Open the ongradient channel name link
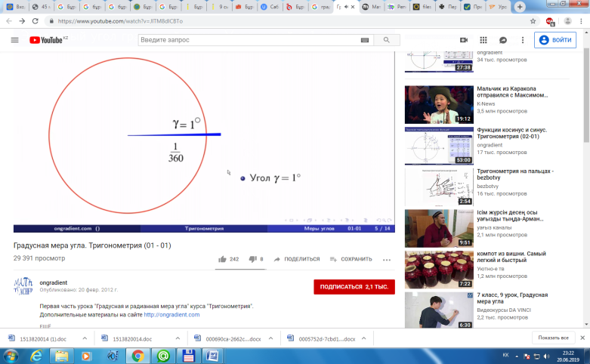 point(54,282)
